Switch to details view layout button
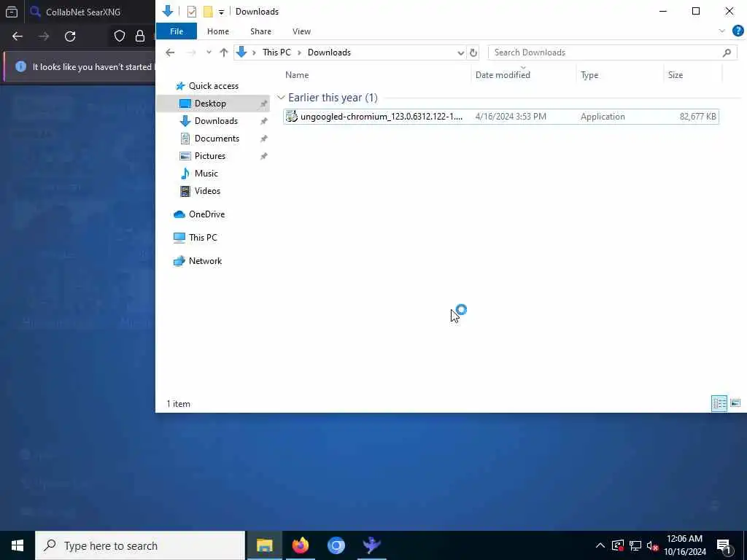Viewport: 747px width, 560px height. (x=719, y=404)
